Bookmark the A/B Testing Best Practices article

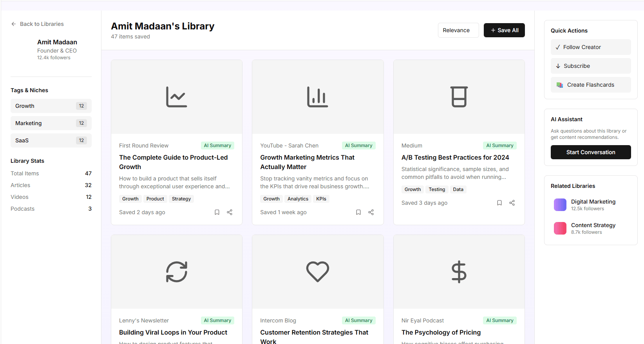(x=499, y=203)
